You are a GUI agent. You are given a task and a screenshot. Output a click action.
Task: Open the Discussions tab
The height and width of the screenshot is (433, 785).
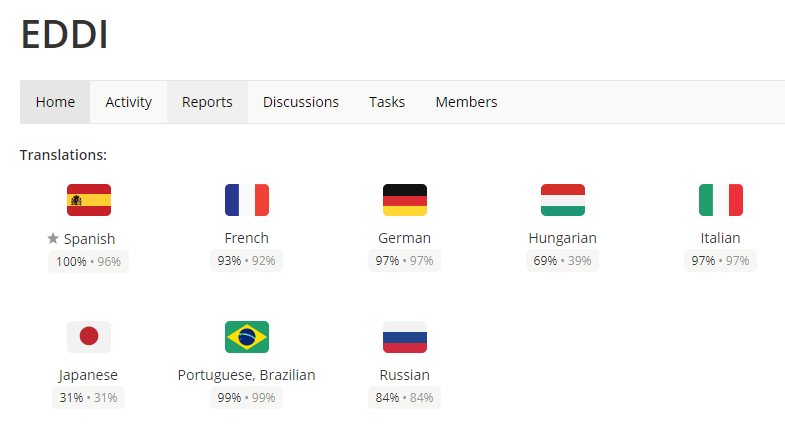point(301,102)
